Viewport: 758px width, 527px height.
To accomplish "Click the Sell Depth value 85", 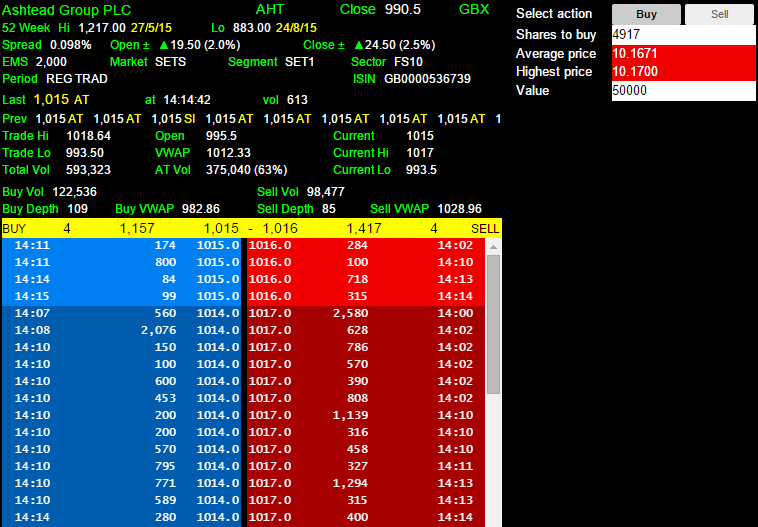I will point(329,209).
